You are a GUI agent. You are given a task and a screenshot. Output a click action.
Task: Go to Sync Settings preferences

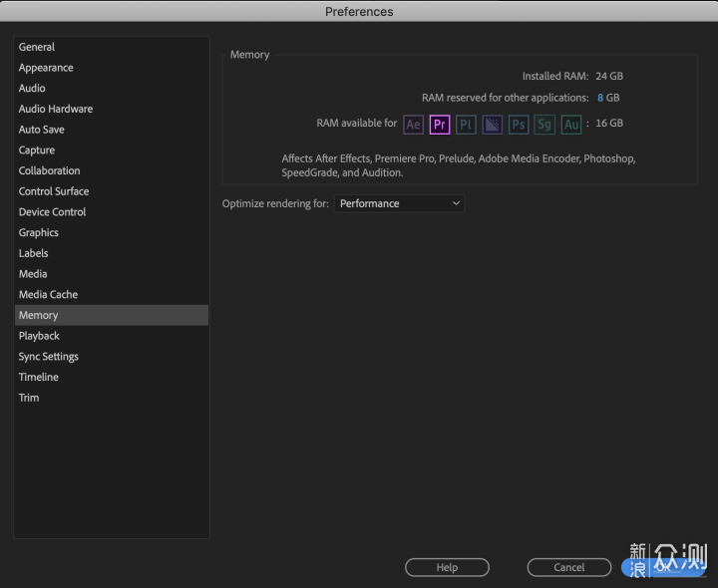(112, 356)
